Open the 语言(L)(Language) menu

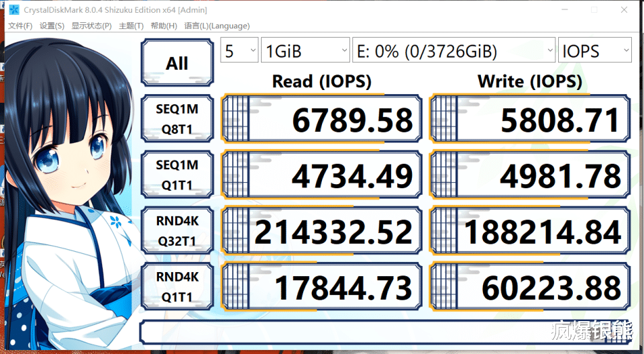pos(217,26)
